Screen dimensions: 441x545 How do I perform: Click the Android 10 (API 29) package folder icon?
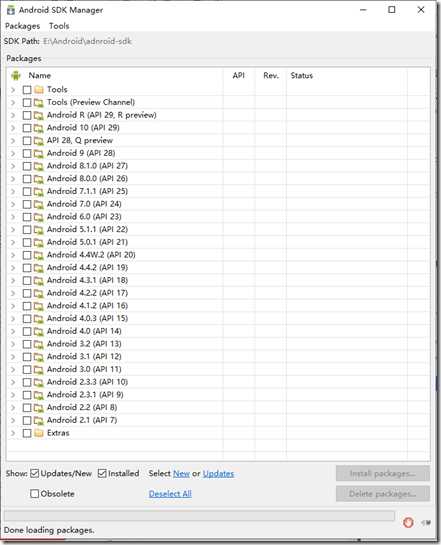[x=39, y=128]
